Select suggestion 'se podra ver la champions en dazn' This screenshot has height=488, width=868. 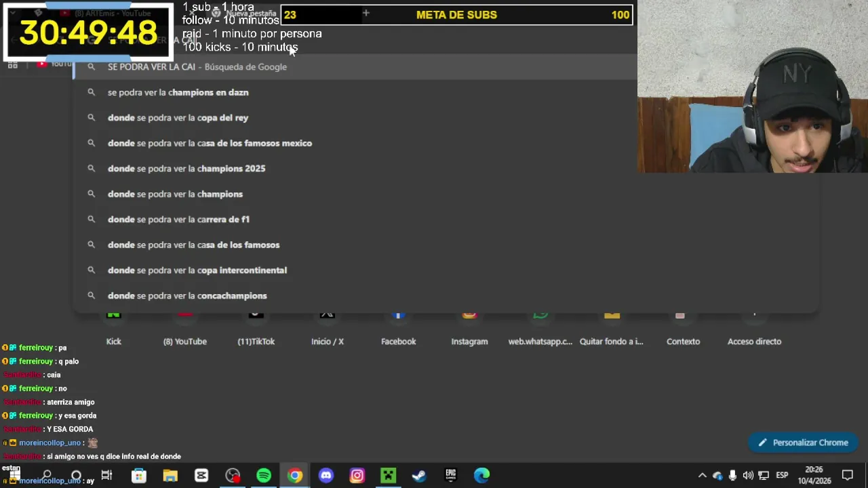446,92
